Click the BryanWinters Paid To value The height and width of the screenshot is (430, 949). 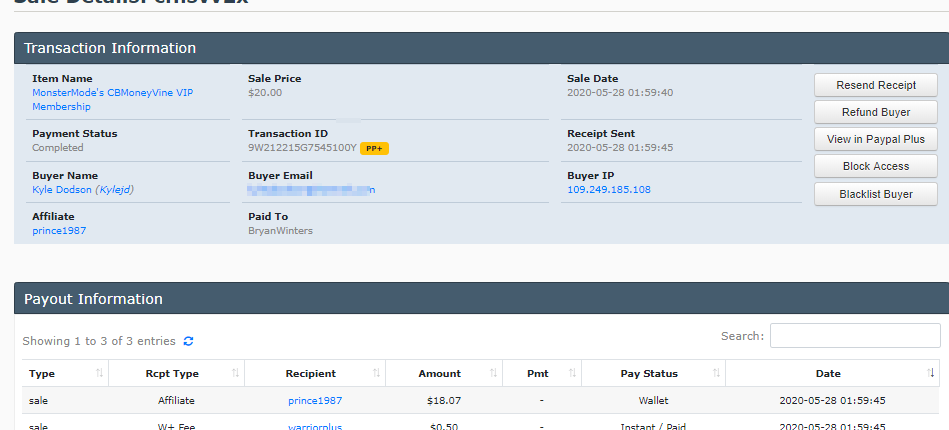280,231
